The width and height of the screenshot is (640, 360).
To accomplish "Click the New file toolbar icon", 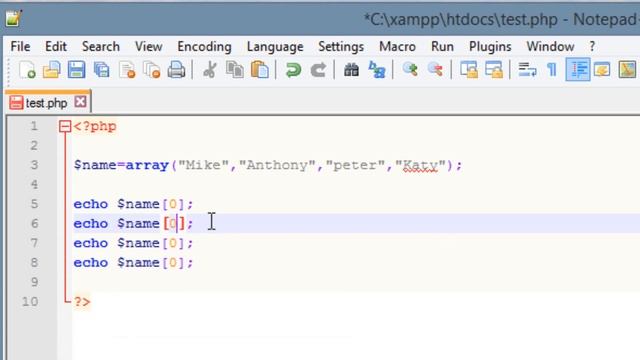I will [27, 70].
